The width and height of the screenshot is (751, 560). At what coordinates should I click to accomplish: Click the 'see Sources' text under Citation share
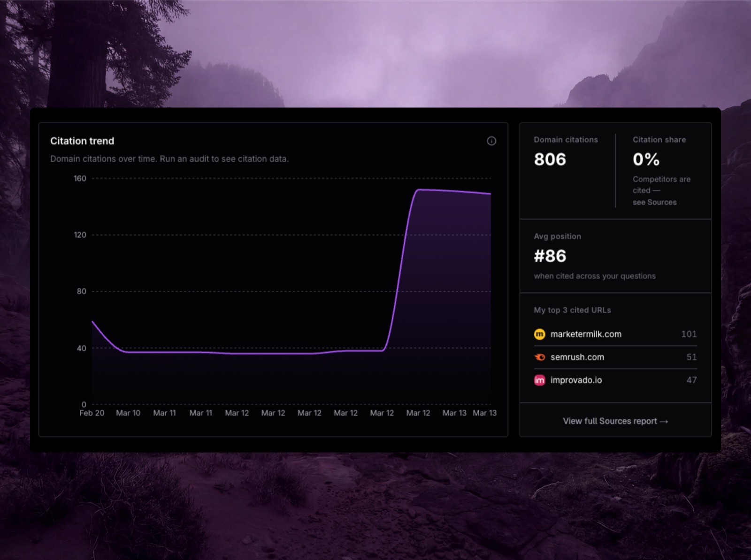pyautogui.click(x=654, y=202)
